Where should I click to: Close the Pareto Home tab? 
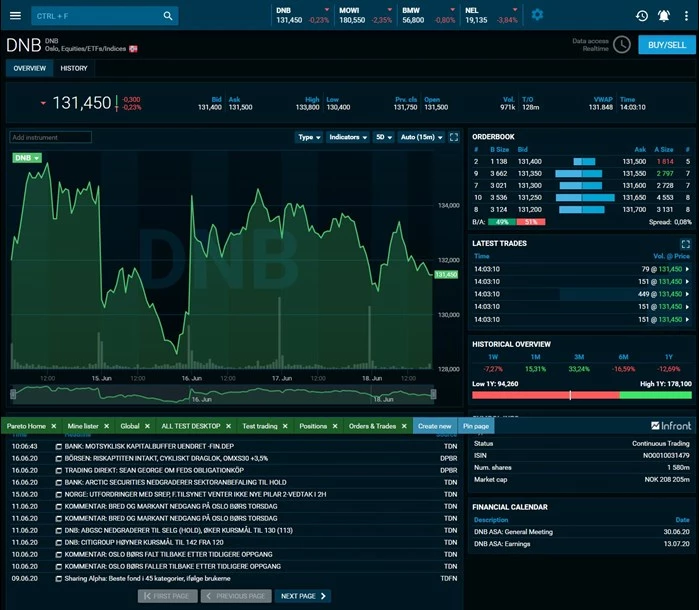[53, 426]
